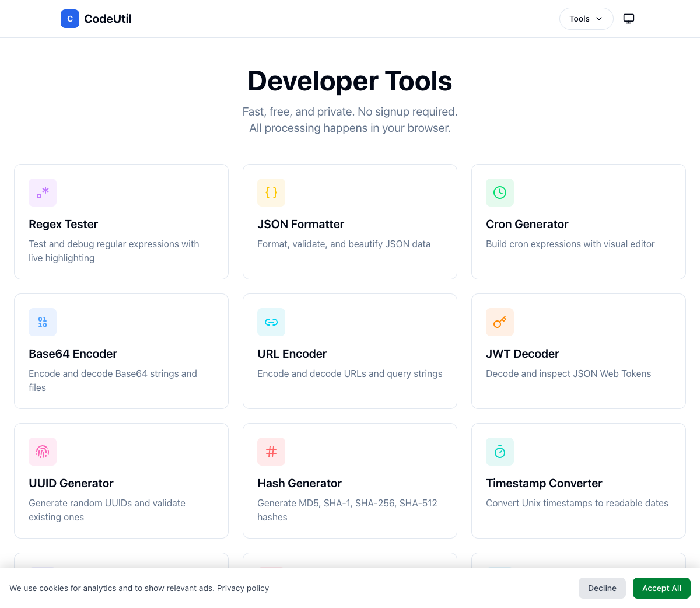Accept All cookies
This screenshot has width=700, height=608.
point(661,588)
